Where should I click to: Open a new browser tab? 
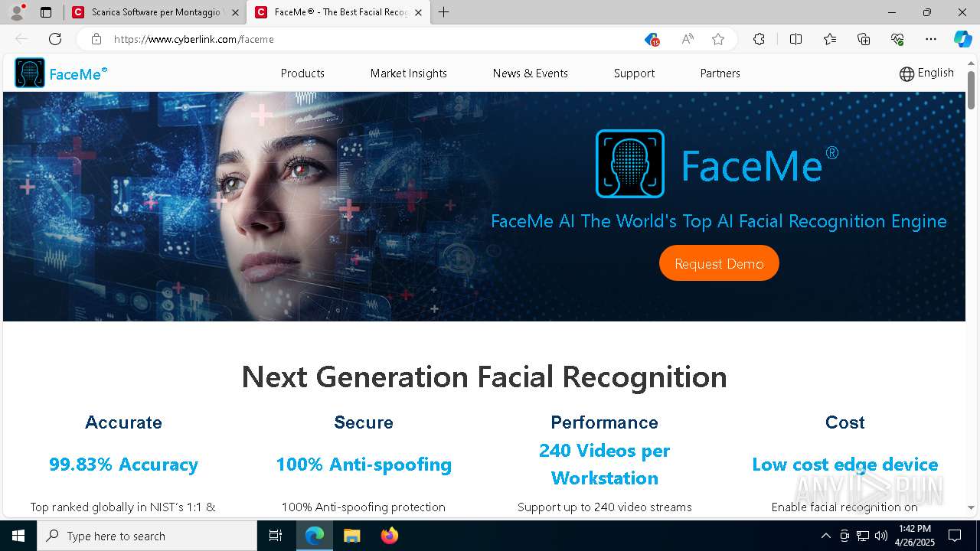click(444, 12)
